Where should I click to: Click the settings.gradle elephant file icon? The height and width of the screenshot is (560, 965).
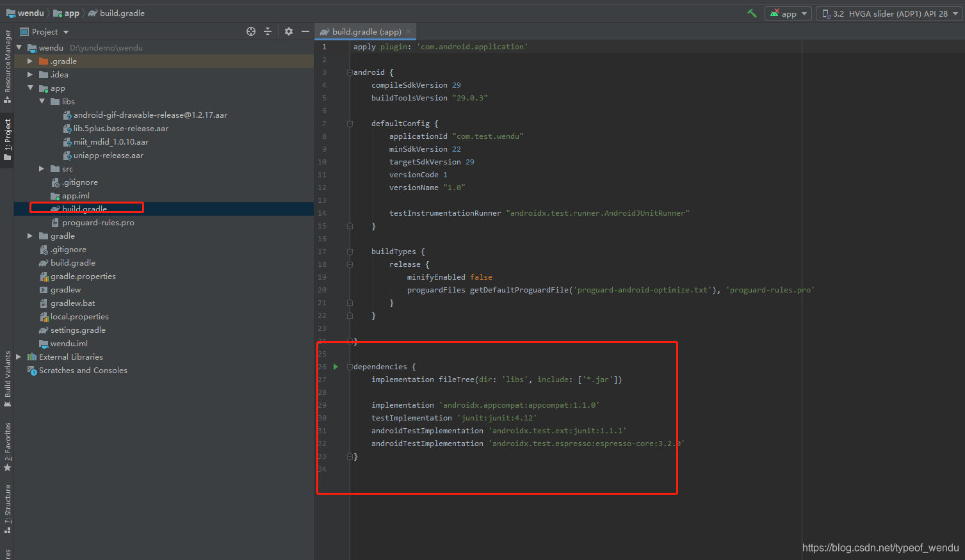click(x=44, y=330)
